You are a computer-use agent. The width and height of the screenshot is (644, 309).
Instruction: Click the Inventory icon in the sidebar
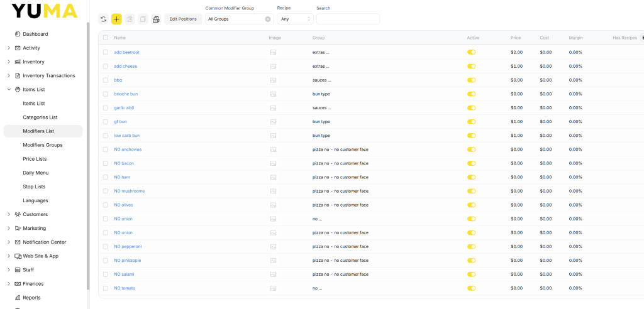17,62
